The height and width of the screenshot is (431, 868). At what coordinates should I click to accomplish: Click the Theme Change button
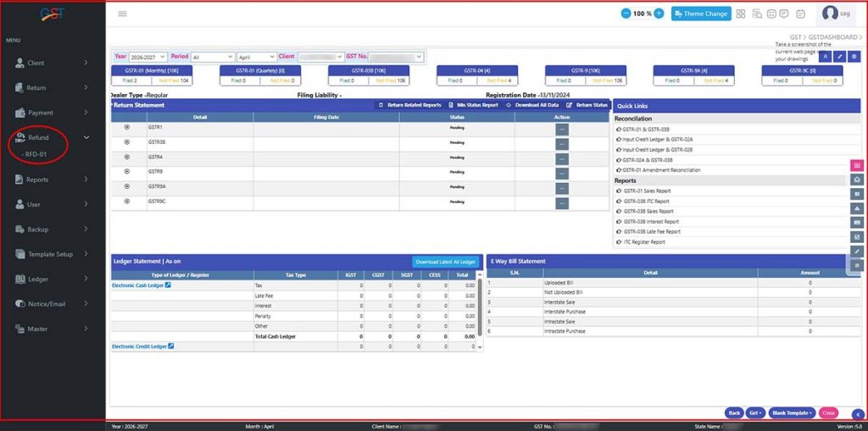click(701, 14)
